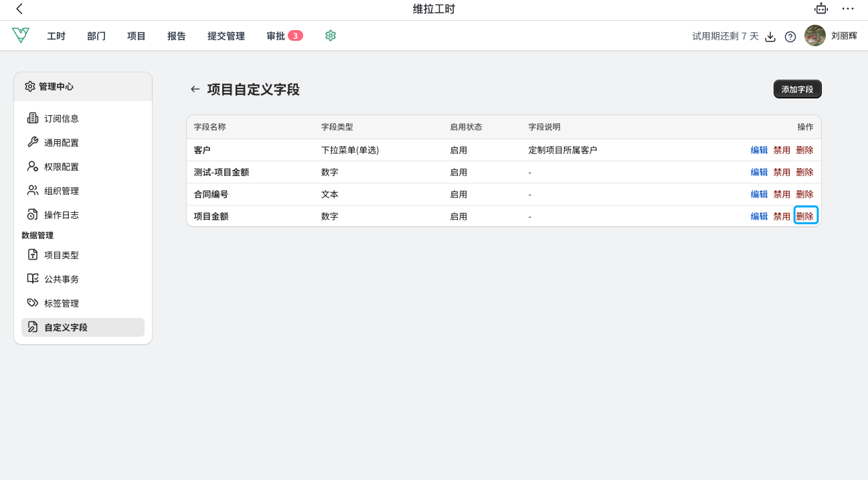Disable the 客户 field

pos(781,150)
